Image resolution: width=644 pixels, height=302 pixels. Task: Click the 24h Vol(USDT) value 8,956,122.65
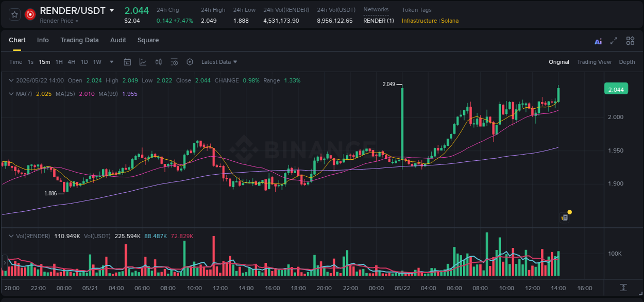pos(335,21)
